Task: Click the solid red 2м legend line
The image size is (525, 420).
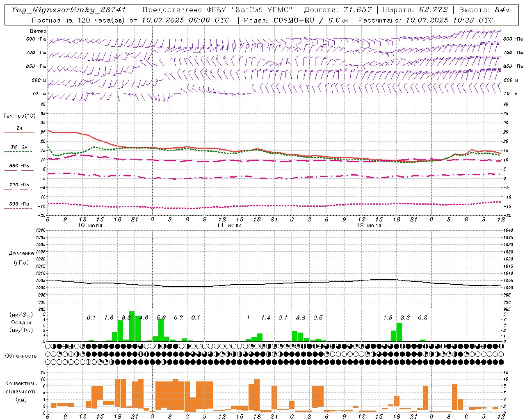Action: point(19,132)
